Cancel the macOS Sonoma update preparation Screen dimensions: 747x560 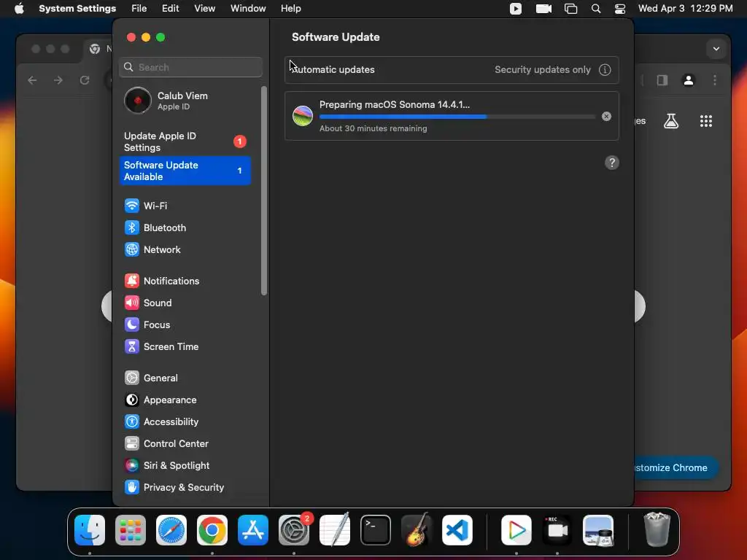click(606, 116)
